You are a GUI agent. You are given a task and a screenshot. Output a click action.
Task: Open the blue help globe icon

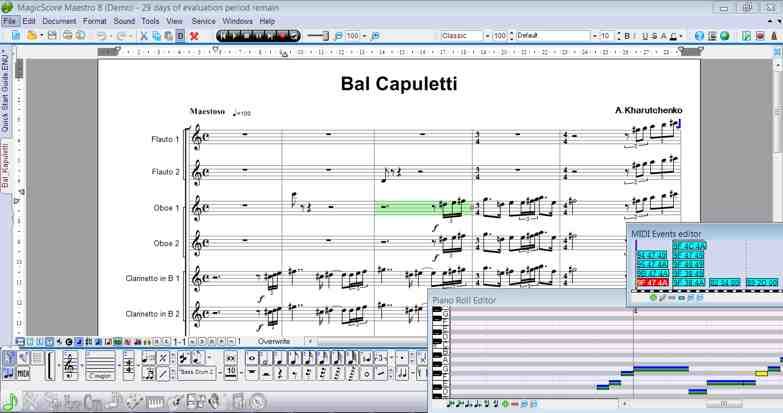(699, 36)
